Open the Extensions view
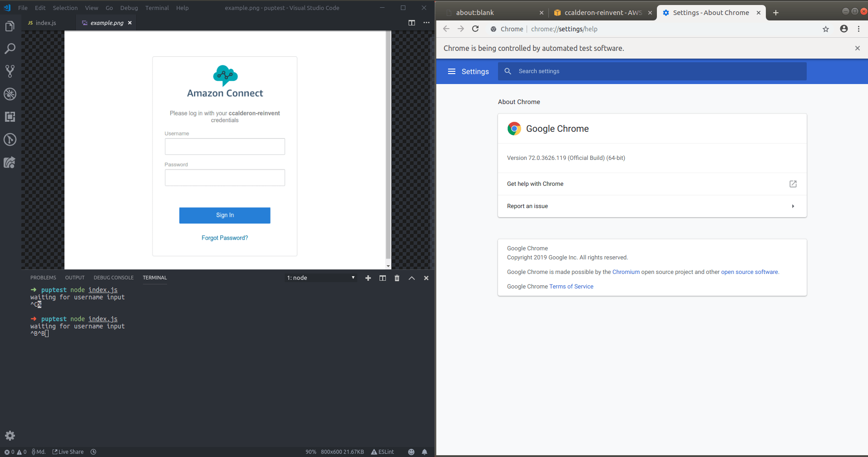 tap(10, 117)
